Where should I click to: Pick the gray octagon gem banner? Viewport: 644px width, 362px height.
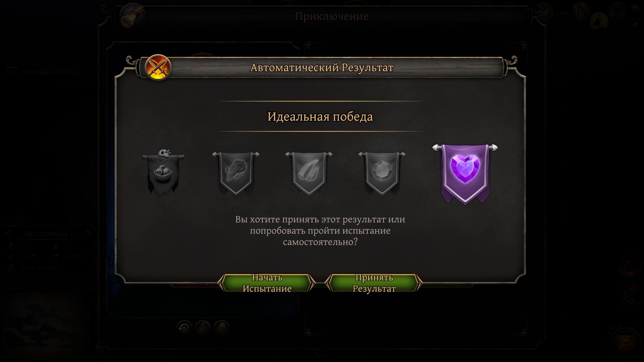point(382,173)
